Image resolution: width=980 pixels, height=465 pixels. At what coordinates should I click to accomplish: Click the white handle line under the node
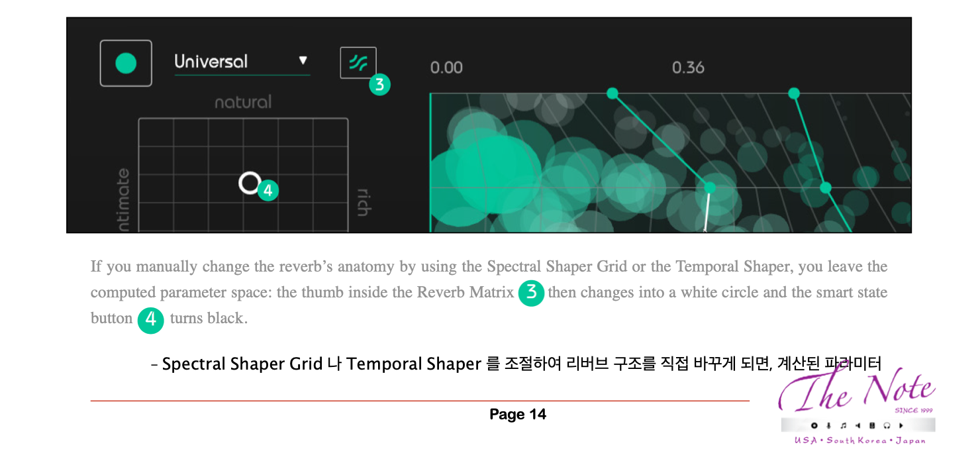click(x=707, y=213)
